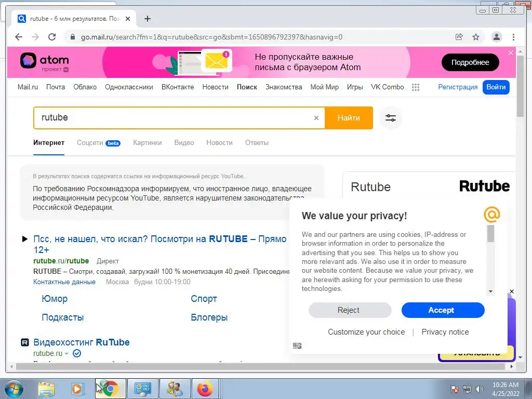Open the Регистрация link
This screenshot has width=532, height=399.
point(458,87)
